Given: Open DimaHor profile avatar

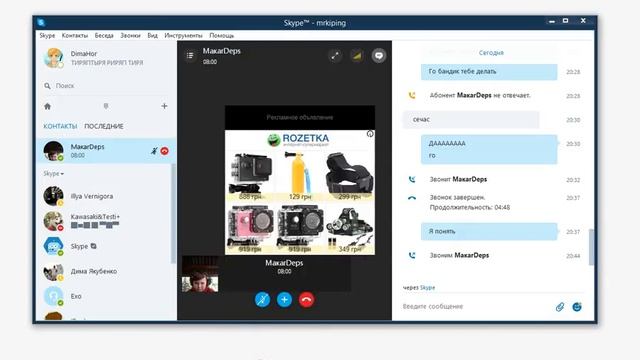Looking at the screenshot, I should point(53,58).
